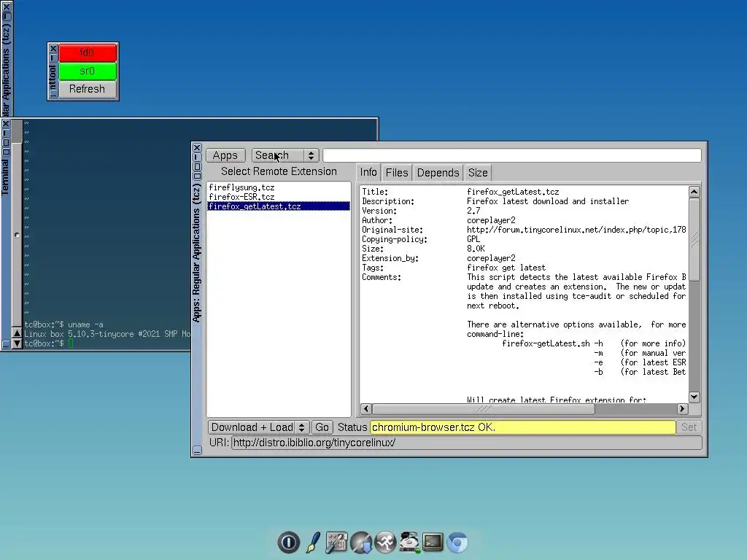747x560 pixels.
Task: Click Refresh in the mnttool window
Action: point(88,89)
